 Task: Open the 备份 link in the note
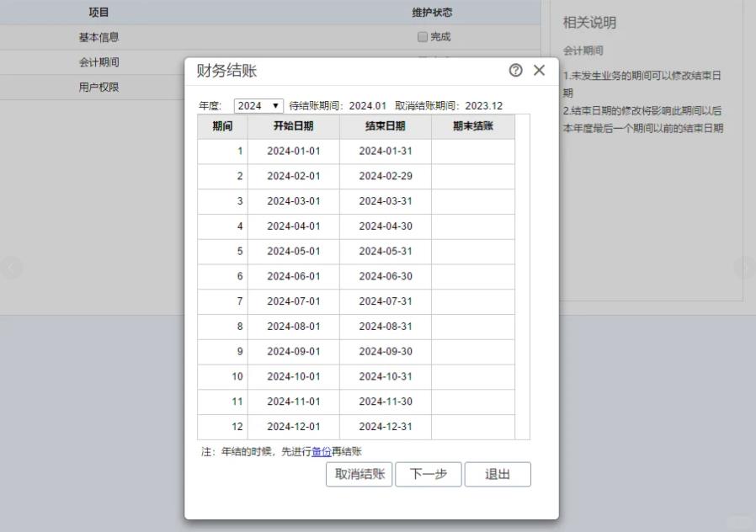(321, 452)
